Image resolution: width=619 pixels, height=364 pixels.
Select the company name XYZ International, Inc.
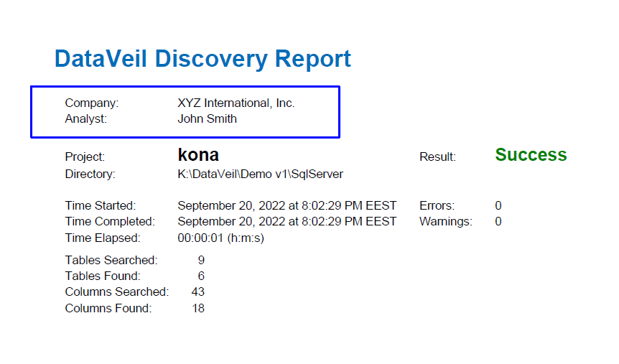click(x=236, y=103)
